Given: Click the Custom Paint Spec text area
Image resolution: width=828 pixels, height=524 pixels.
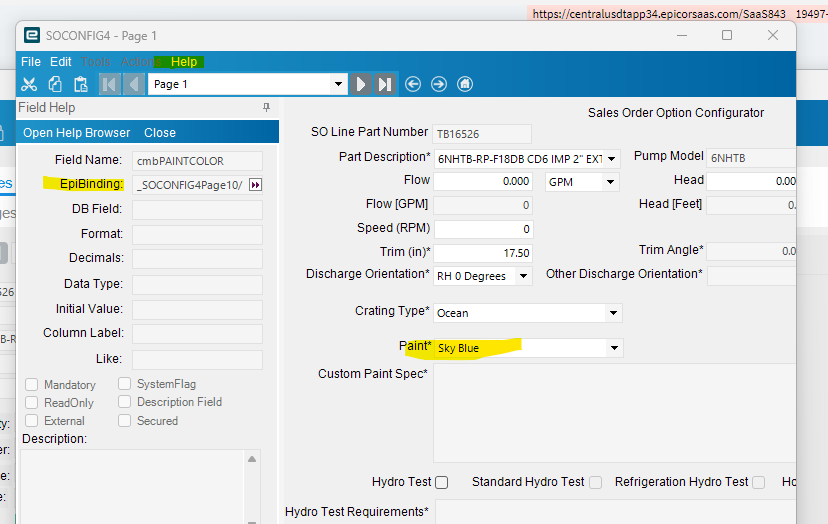Looking at the screenshot, I should 615,413.
